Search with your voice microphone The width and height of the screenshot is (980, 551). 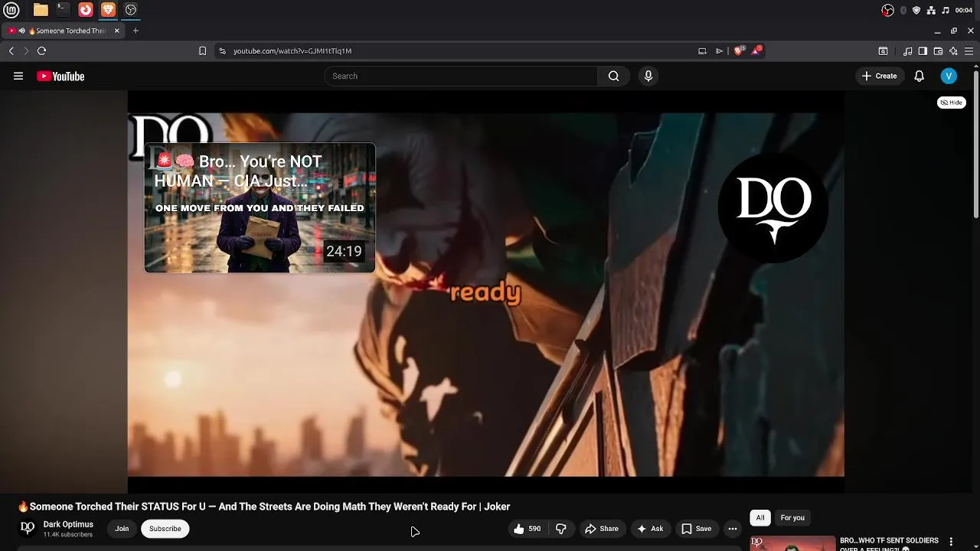[x=648, y=76]
